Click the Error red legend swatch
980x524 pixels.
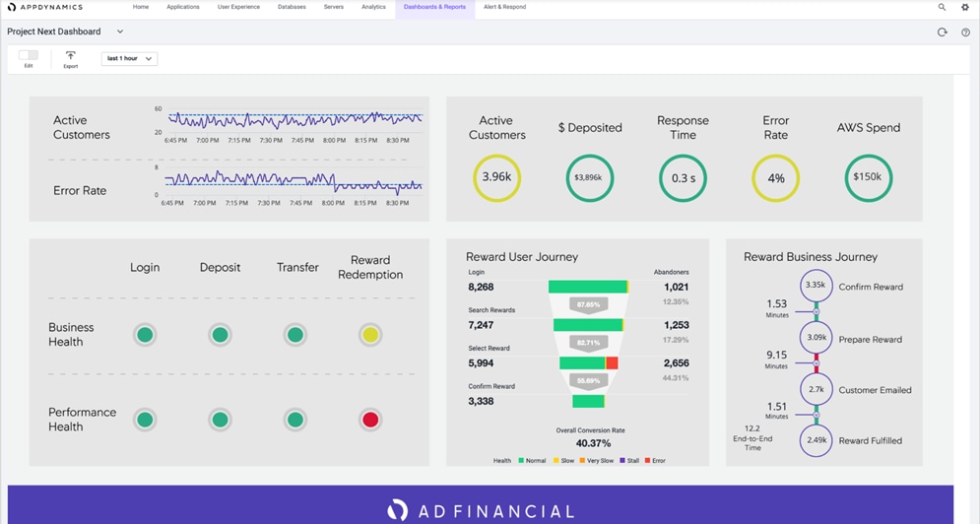647,461
